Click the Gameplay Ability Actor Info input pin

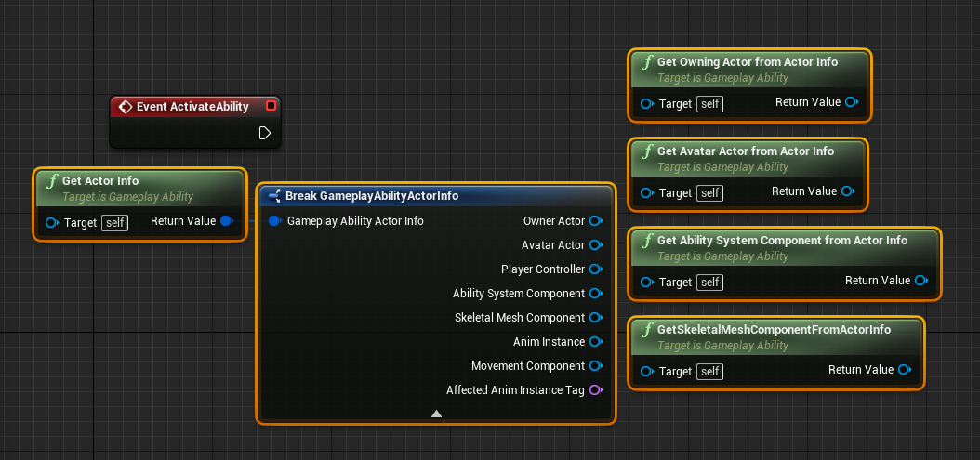click(275, 220)
